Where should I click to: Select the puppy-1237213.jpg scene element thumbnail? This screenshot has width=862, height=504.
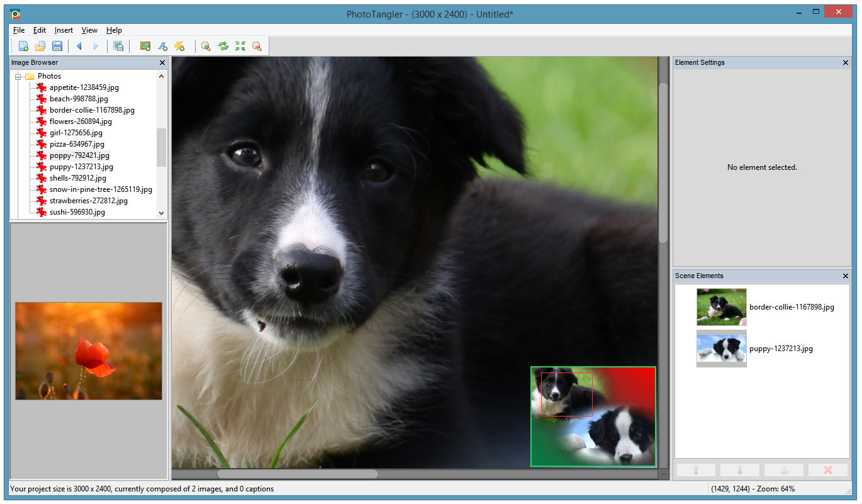click(721, 348)
